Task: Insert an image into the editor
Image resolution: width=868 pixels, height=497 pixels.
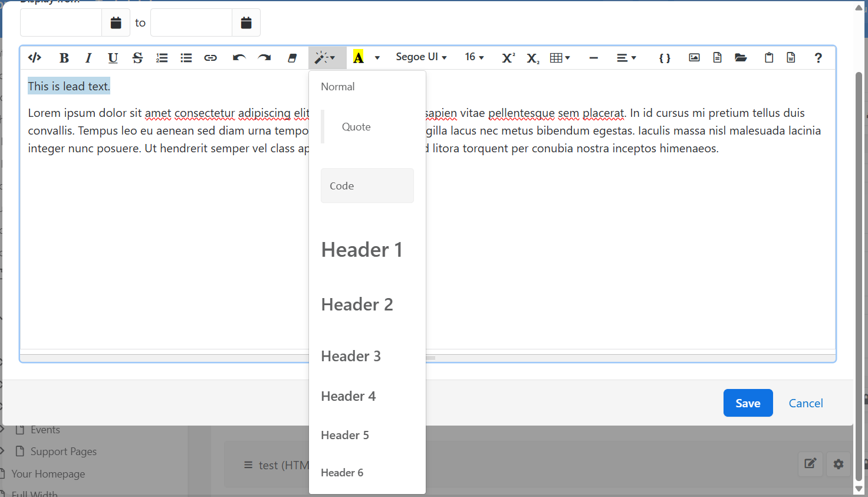Action: 693,57
